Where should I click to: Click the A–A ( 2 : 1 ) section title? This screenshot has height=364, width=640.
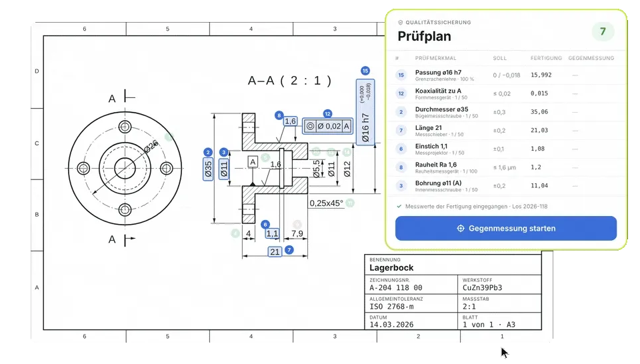tap(289, 81)
